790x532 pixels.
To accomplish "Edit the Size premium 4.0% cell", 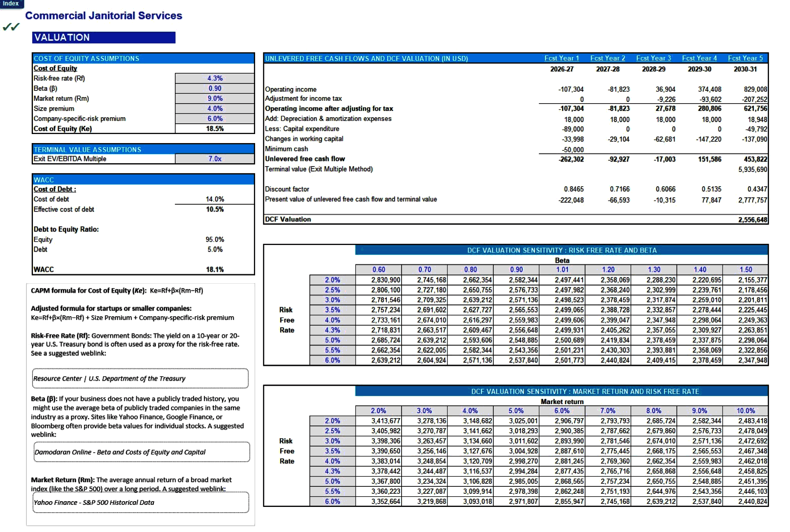I will point(215,108).
